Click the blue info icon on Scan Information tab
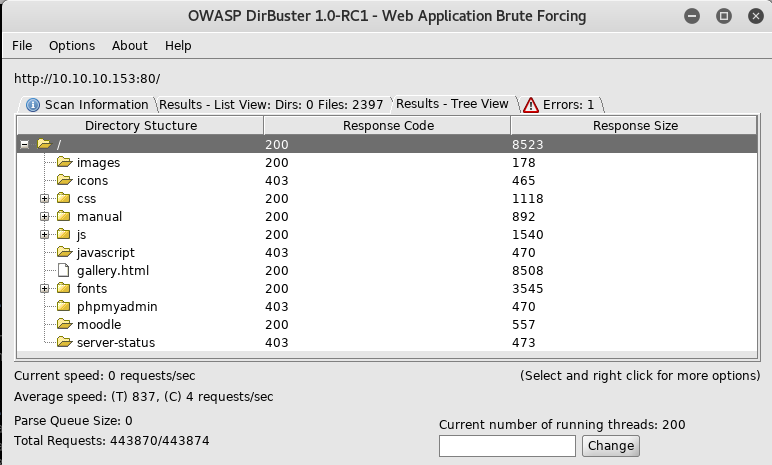The image size is (772, 465). pos(33,105)
